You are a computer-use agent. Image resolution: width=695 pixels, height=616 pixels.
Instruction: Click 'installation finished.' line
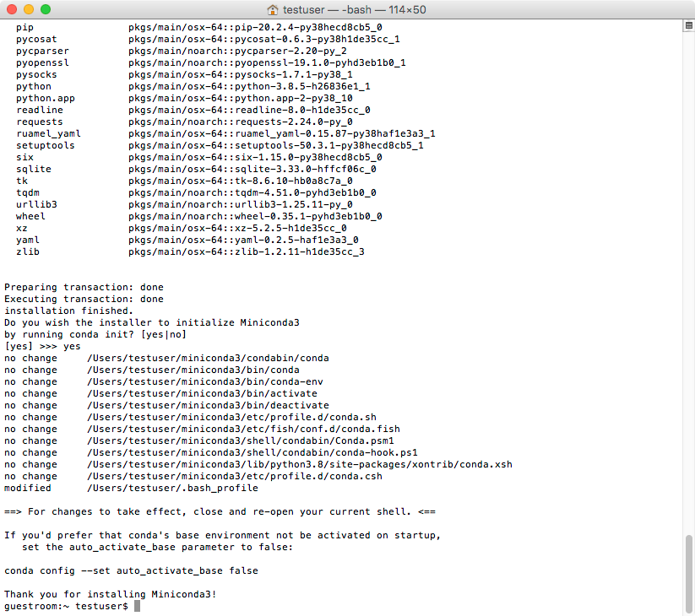68,311
